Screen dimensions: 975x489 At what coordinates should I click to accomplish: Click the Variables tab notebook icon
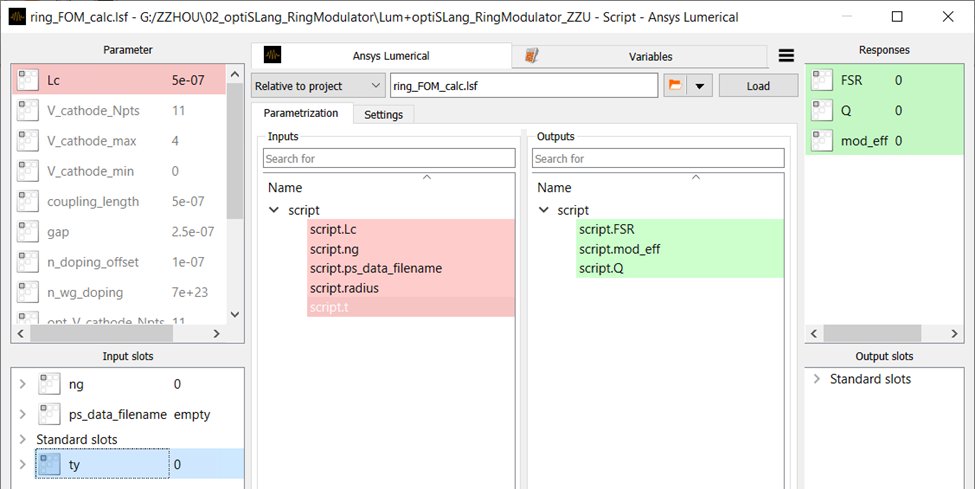[x=532, y=56]
